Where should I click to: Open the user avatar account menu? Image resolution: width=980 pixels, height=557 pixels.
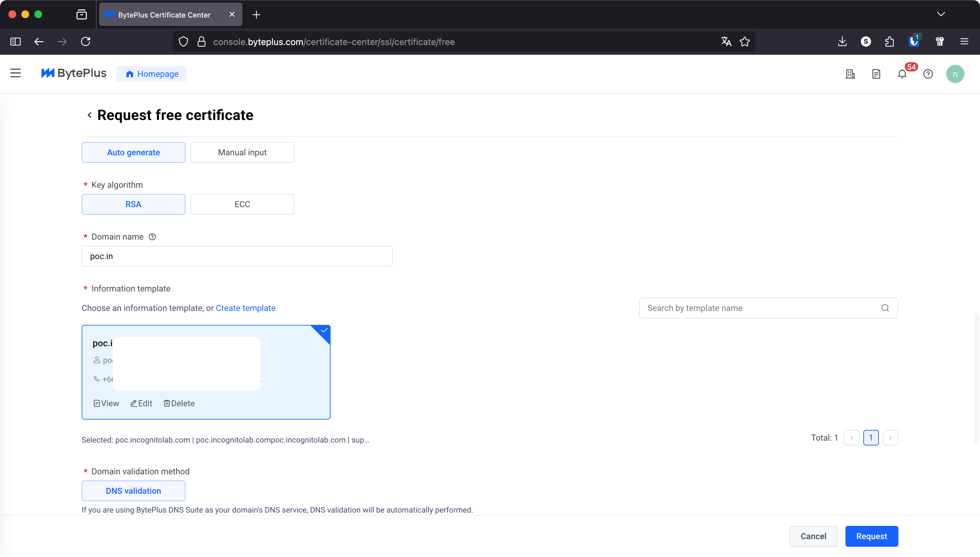point(955,74)
